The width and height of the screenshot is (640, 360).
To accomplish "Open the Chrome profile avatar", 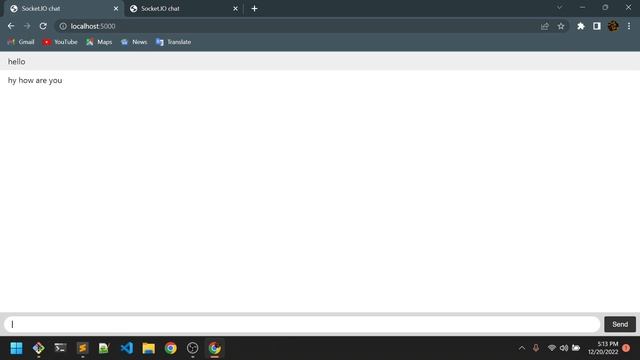I will (613, 26).
